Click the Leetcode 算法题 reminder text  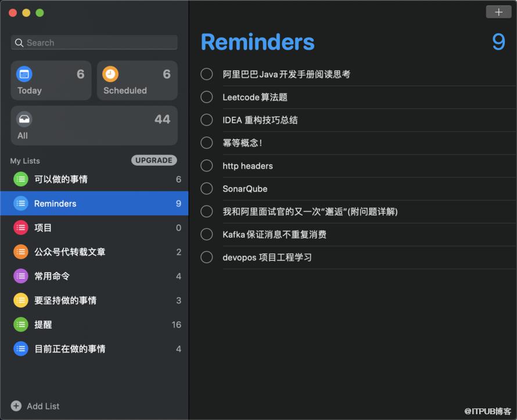point(255,97)
